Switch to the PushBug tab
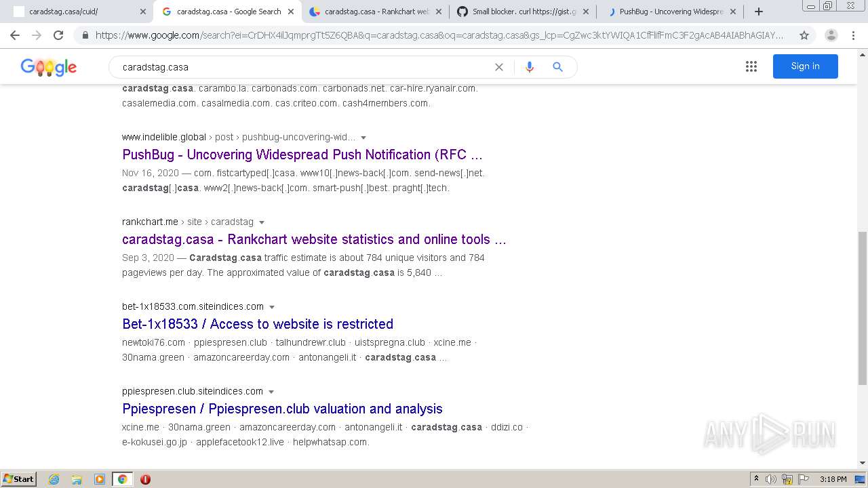The image size is (868, 488). pyautogui.click(x=671, y=12)
